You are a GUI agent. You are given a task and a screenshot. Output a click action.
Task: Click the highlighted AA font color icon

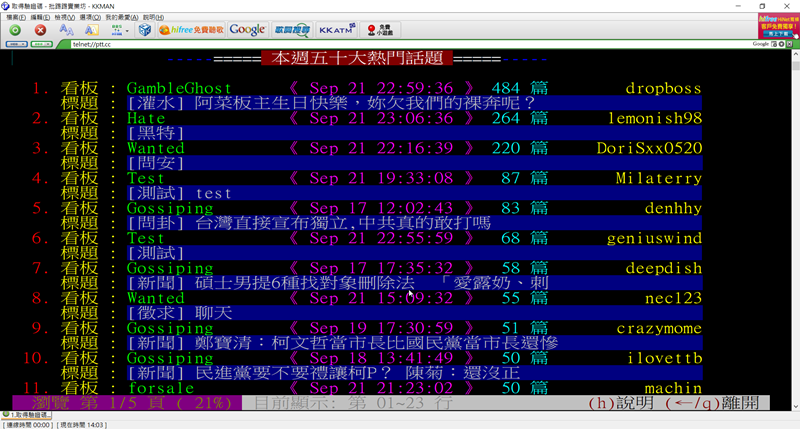click(x=91, y=30)
